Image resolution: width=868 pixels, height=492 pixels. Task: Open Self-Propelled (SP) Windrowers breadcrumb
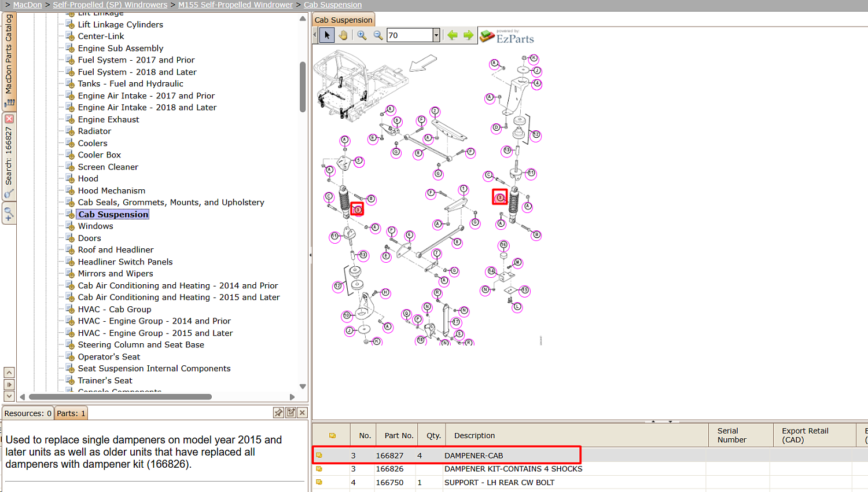coord(110,5)
